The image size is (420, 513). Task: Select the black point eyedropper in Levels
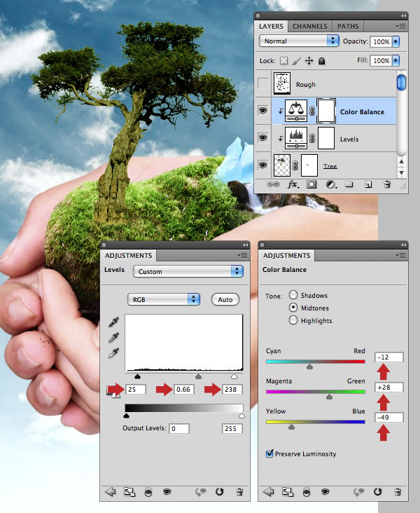tap(113, 322)
